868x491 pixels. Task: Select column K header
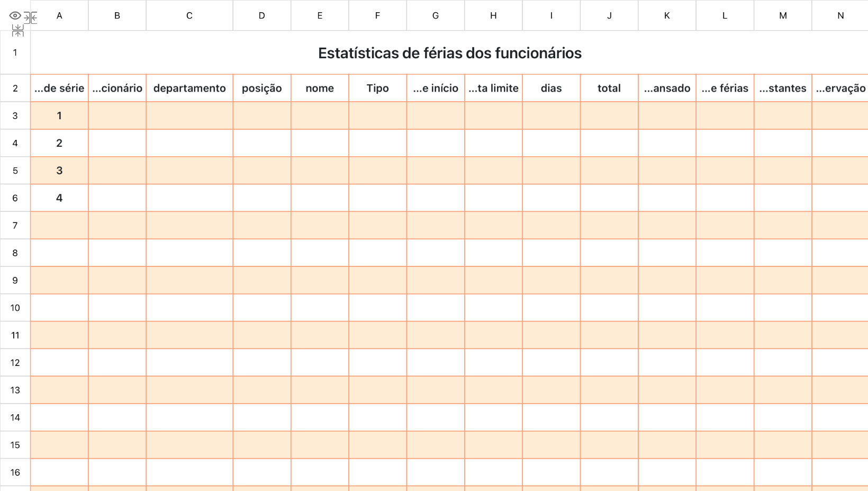pos(667,15)
